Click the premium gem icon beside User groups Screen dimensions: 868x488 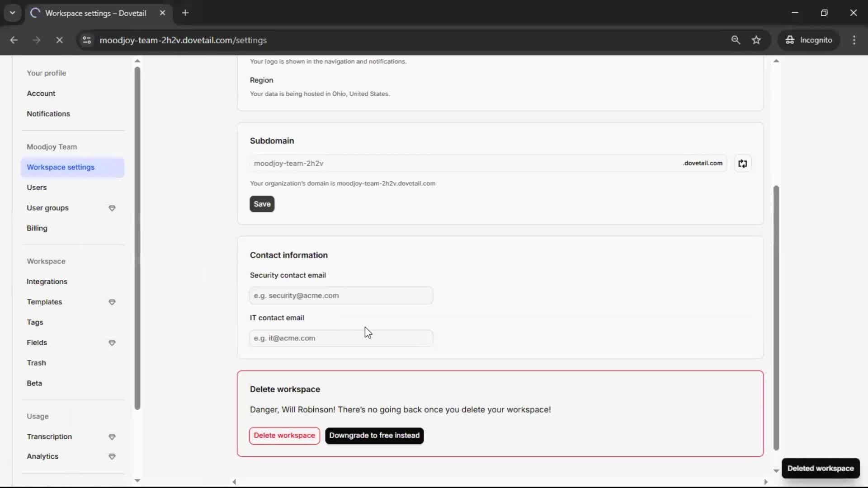tap(112, 208)
